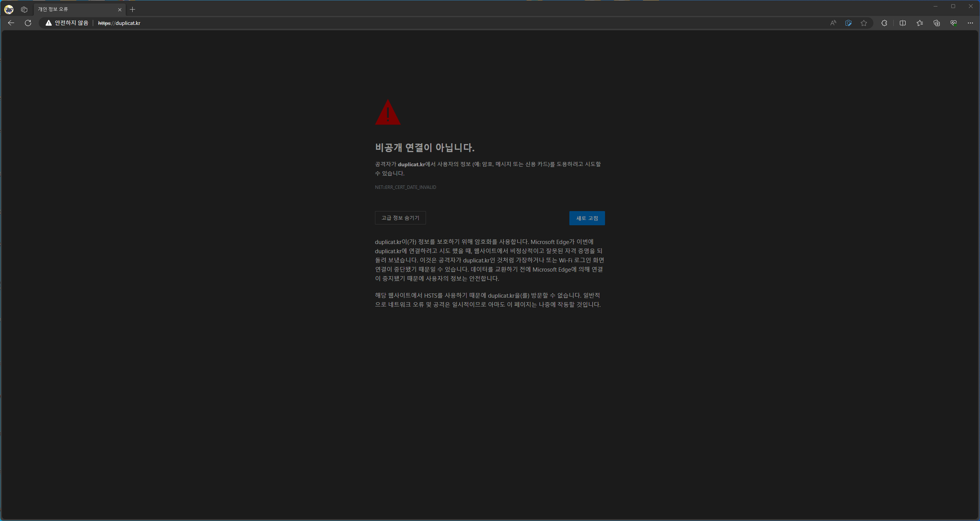
Task: Open the Favorites list icon
Action: pyautogui.click(x=919, y=23)
